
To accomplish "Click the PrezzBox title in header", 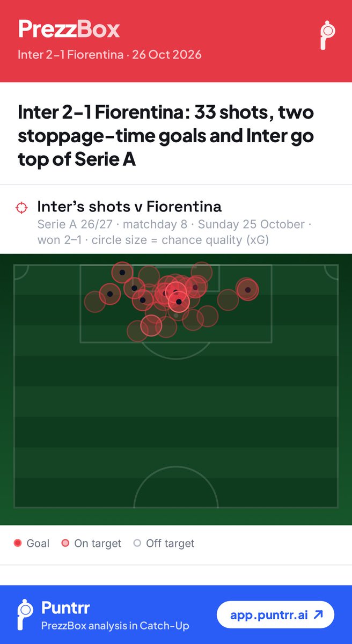I will tap(69, 29).
